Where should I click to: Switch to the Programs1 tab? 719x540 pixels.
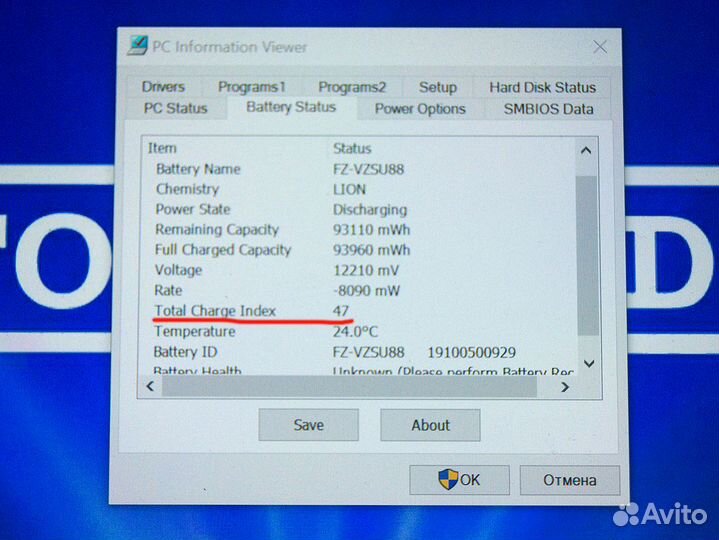[252, 87]
